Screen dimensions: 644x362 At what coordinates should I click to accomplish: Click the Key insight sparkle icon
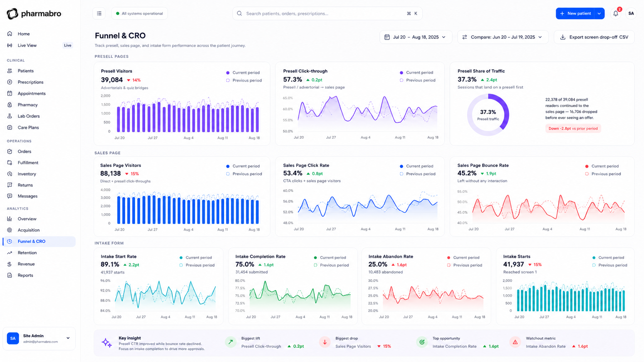(107, 342)
